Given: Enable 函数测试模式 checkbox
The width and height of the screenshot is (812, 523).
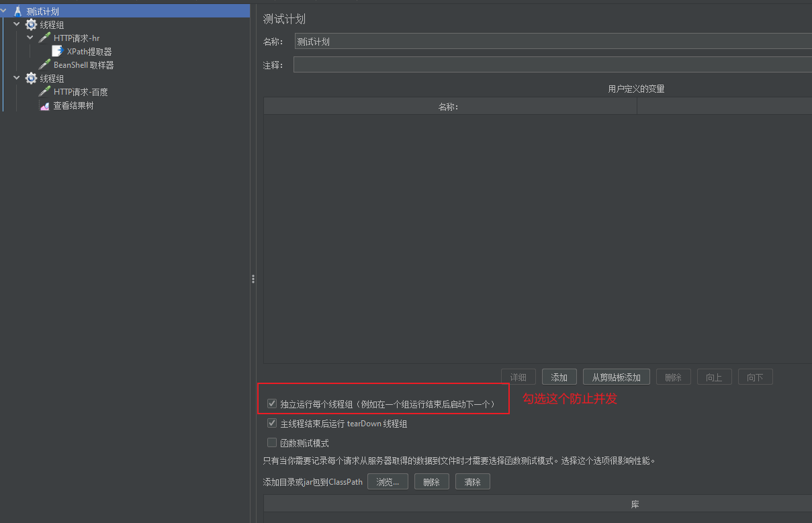Looking at the screenshot, I should tap(272, 442).
